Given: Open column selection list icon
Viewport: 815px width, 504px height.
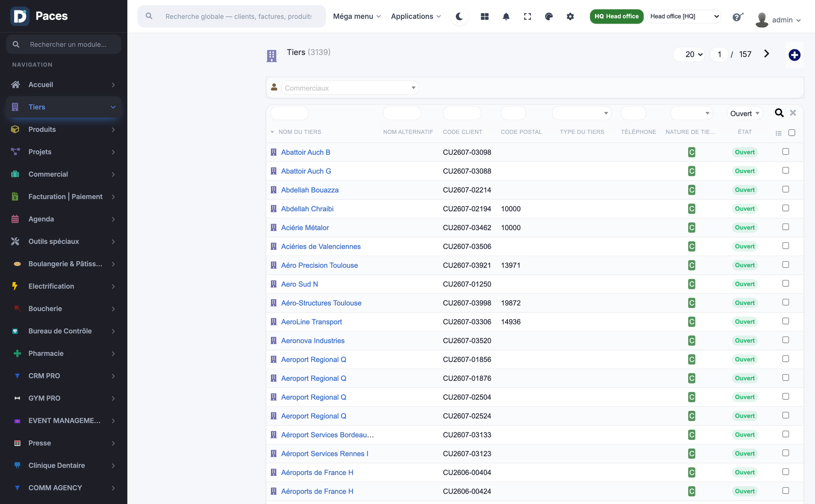Looking at the screenshot, I should tap(779, 133).
